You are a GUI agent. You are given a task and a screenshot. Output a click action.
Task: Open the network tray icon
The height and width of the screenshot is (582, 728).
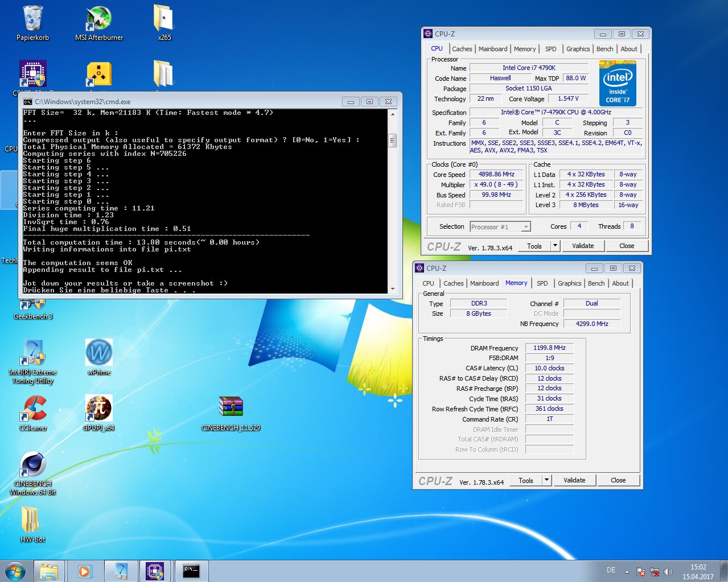tap(655, 571)
